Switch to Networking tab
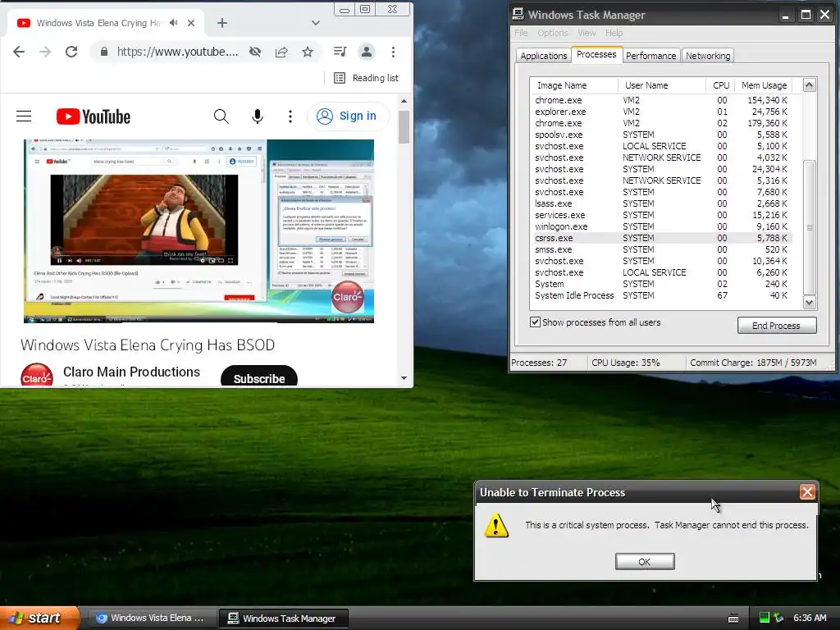 708,56
